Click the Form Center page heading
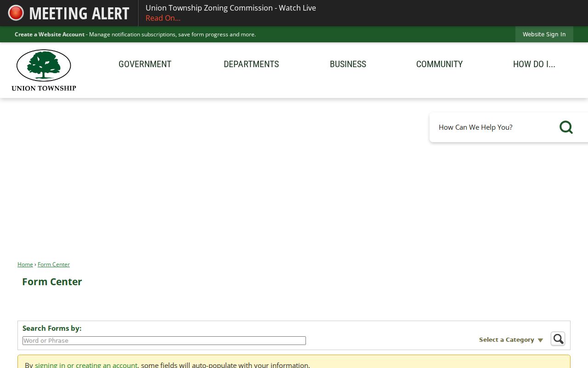Screen dimensions: 588x368 click(52, 282)
